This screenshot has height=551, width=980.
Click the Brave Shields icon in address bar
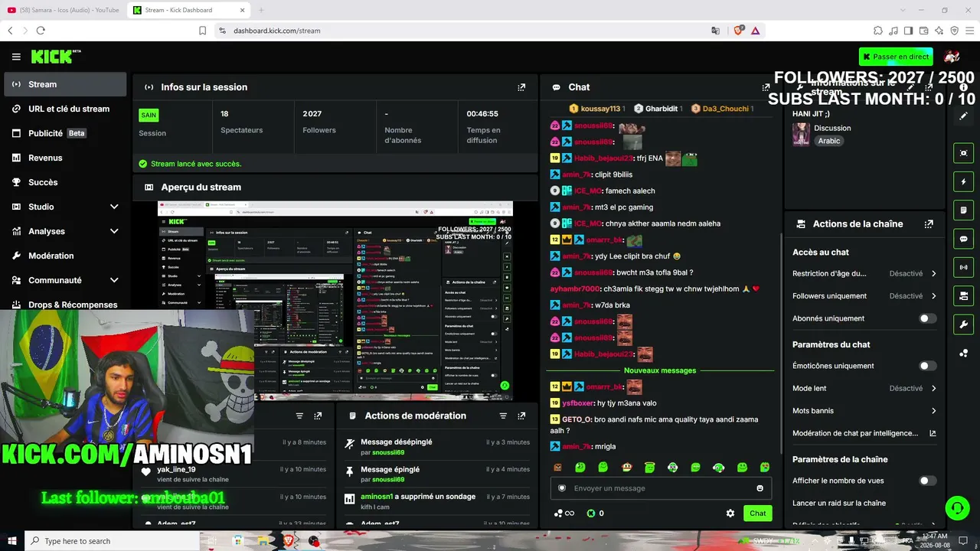(x=738, y=31)
